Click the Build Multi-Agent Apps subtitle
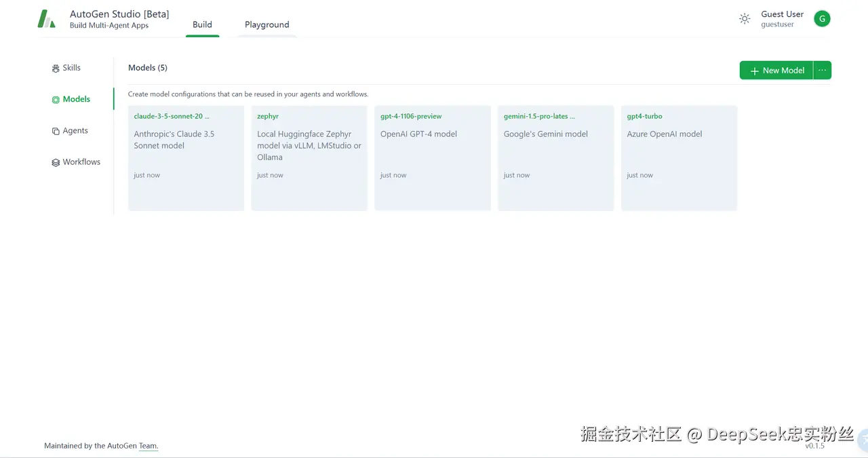The image size is (868, 458). tap(109, 26)
